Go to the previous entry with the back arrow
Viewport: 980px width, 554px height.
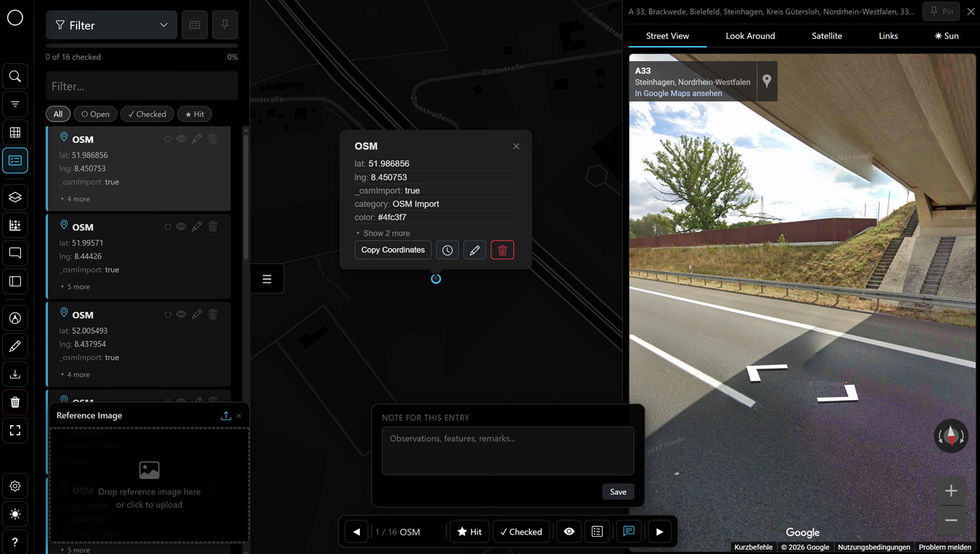pyautogui.click(x=356, y=532)
